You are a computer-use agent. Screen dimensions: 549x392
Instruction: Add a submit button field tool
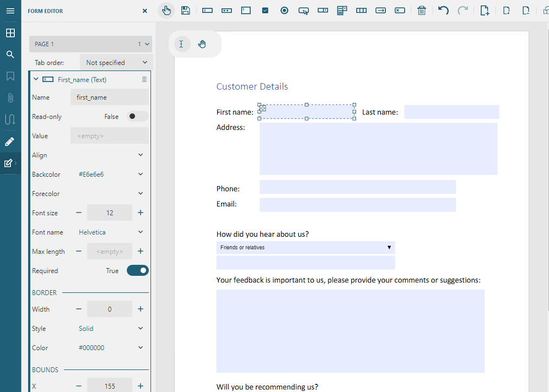380,10
